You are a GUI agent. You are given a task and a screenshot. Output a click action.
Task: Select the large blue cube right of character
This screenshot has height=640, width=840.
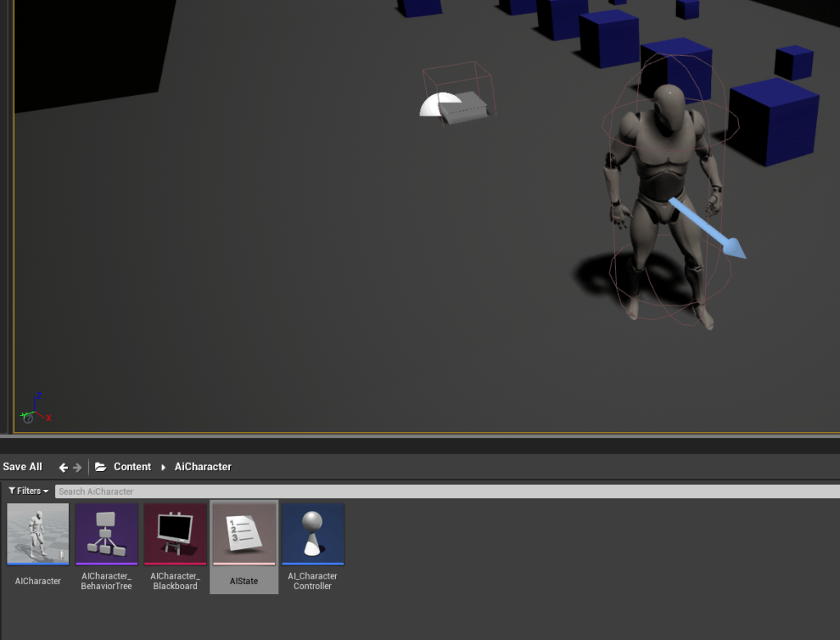[x=772, y=121]
